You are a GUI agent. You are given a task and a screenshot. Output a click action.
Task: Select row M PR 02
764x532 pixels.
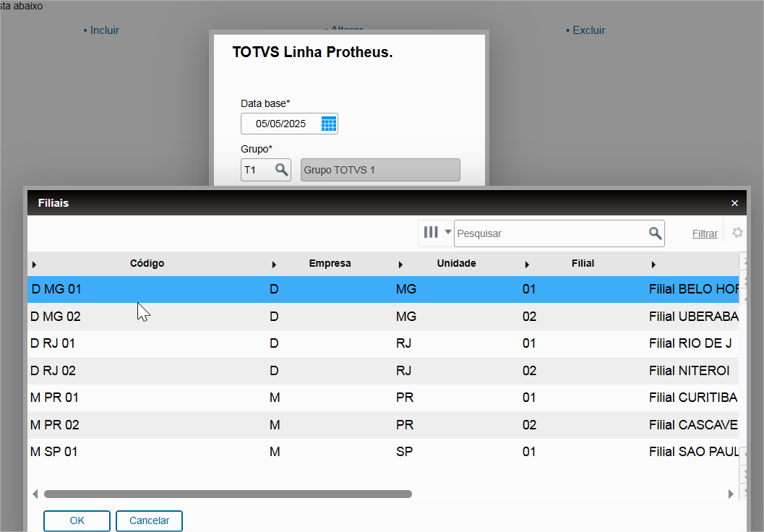click(x=383, y=425)
